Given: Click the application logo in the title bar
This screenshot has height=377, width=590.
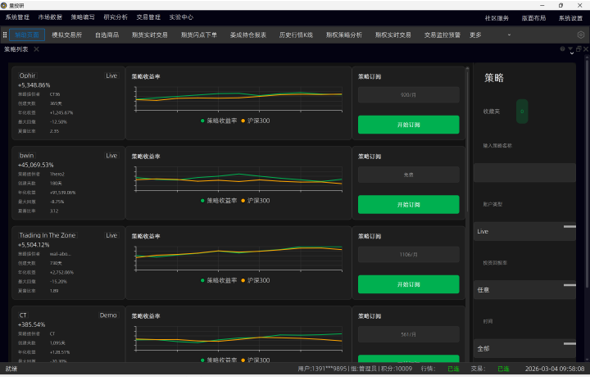Looking at the screenshot, I should click(x=4, y=5).
